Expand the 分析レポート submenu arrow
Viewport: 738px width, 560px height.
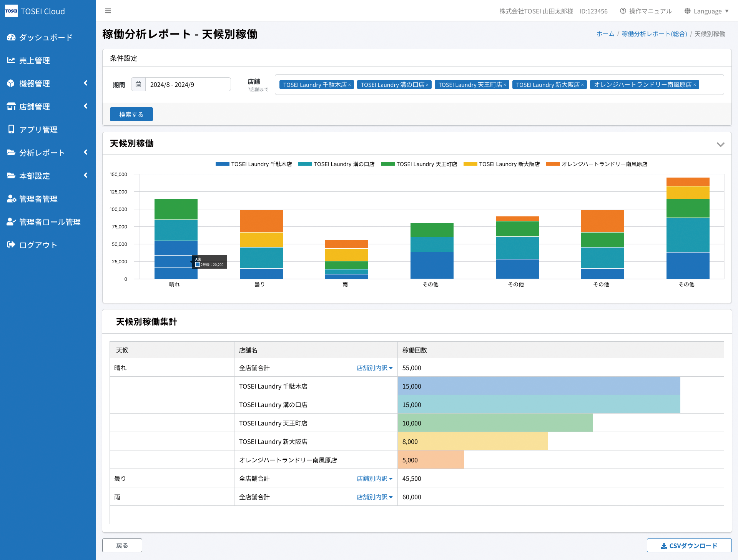click(x=86, y=152)
